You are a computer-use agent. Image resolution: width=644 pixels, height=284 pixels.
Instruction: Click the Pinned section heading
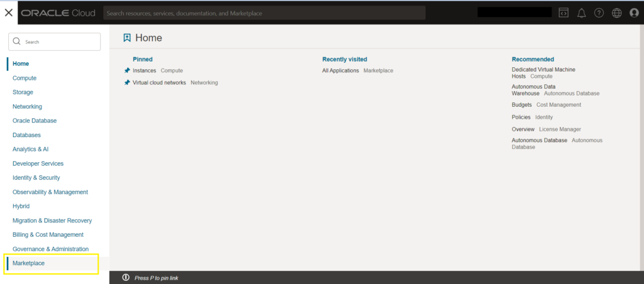[143, 59]
